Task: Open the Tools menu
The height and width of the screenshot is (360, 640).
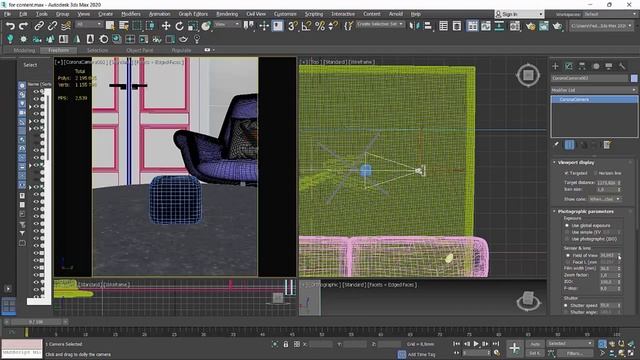Action: (42, 14)
